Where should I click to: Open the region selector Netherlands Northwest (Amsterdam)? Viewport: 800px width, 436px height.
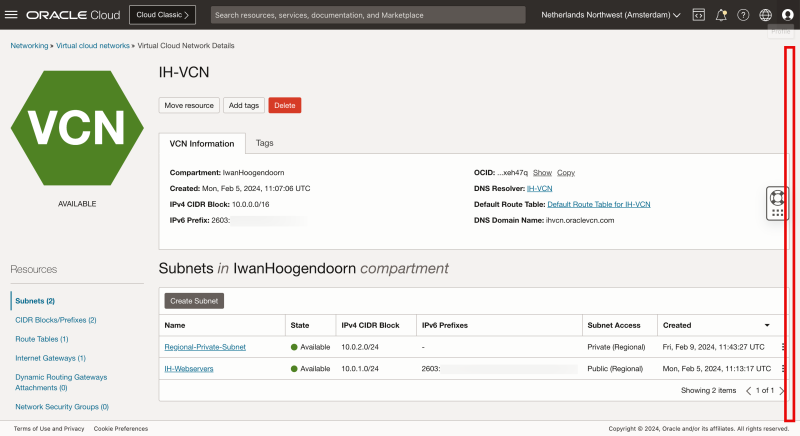(x=611, y=15)
